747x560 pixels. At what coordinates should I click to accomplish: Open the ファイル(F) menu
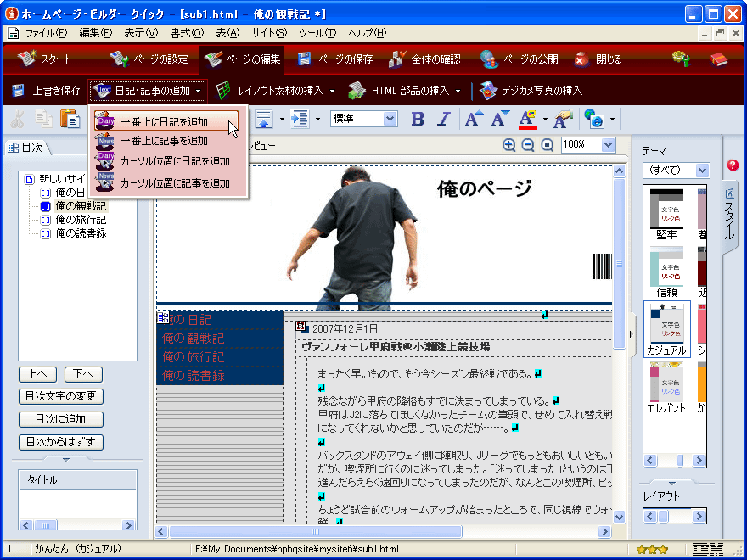[46, 33]
